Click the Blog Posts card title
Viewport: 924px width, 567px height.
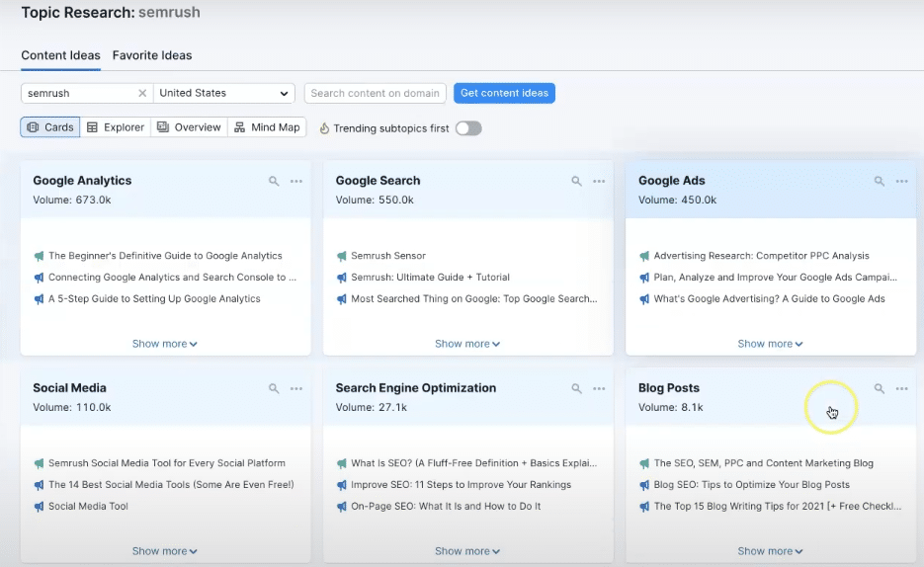point(669,388)
